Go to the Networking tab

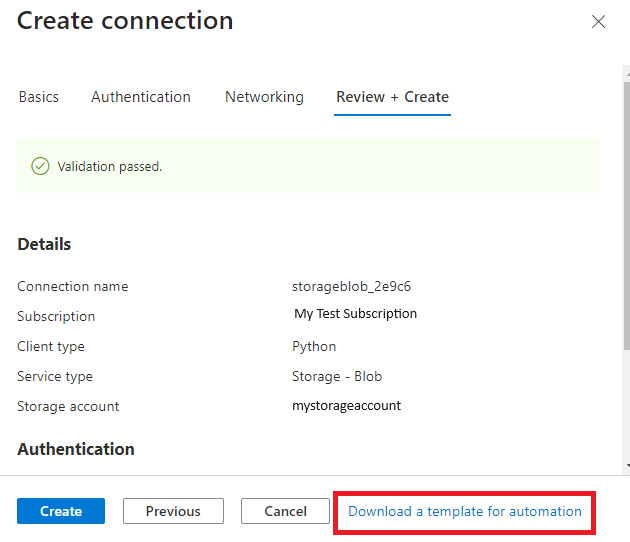[x=264, y=97]
